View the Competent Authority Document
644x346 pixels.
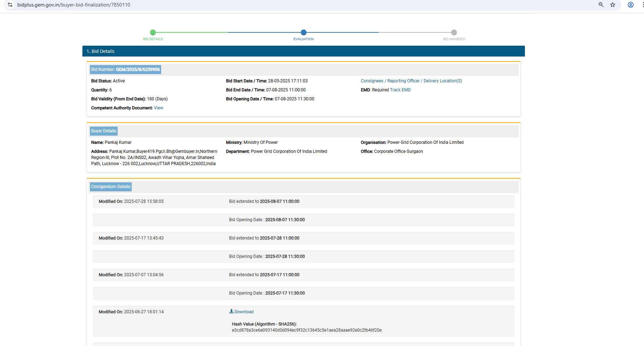(x=159, y=108)
